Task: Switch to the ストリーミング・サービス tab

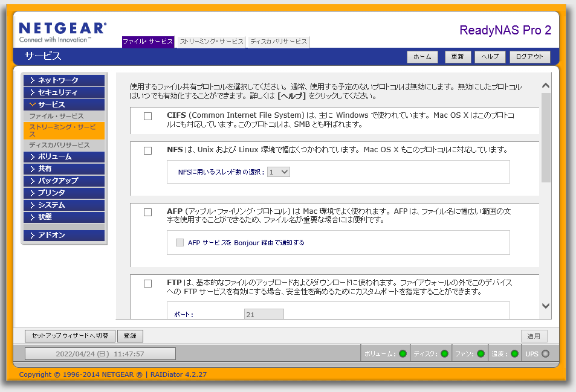Action: 210,42
